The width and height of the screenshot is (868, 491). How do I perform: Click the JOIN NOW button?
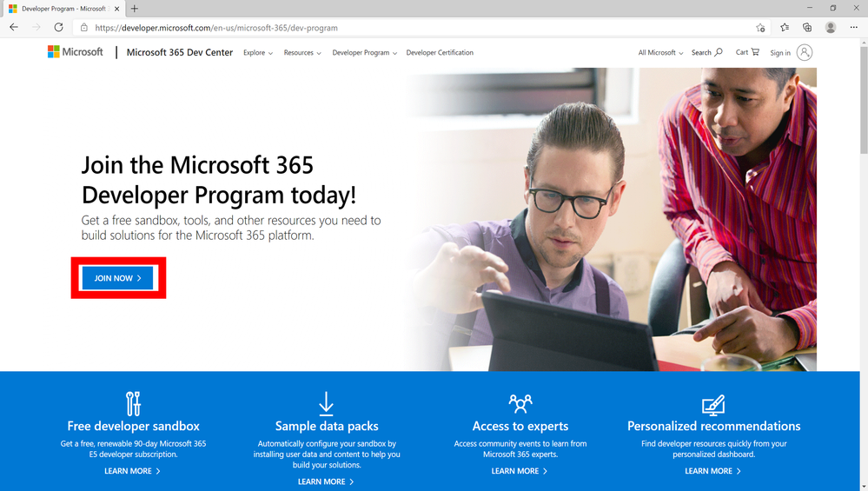click(117, 278)
